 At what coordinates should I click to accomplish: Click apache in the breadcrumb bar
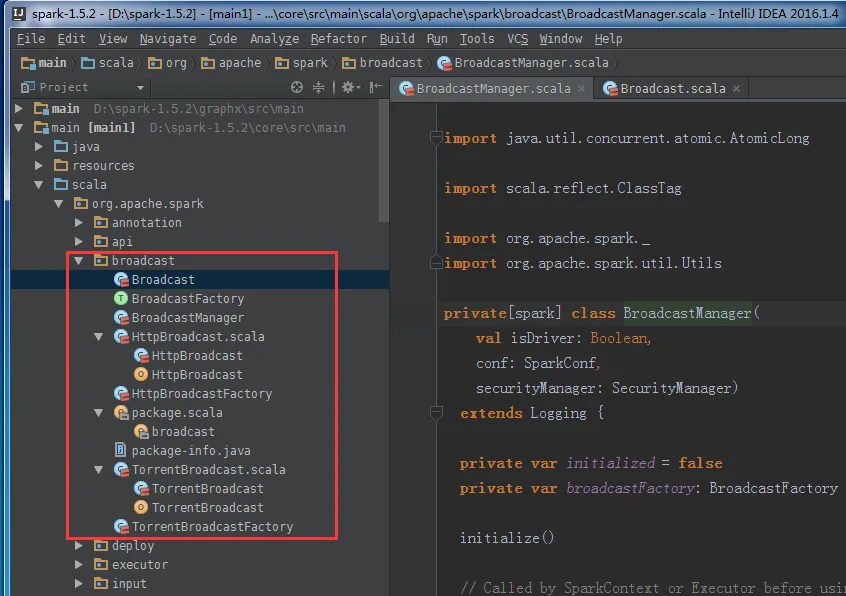pos(231,63)
